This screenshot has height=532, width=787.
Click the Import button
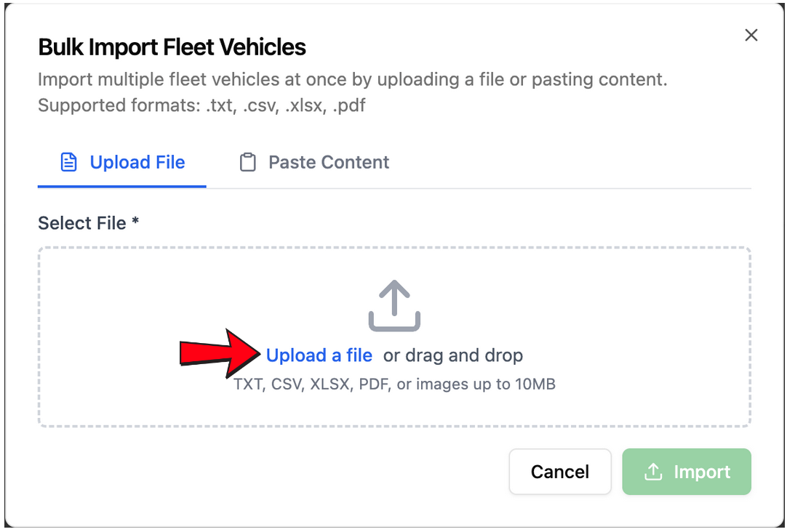tap(686, 472)
